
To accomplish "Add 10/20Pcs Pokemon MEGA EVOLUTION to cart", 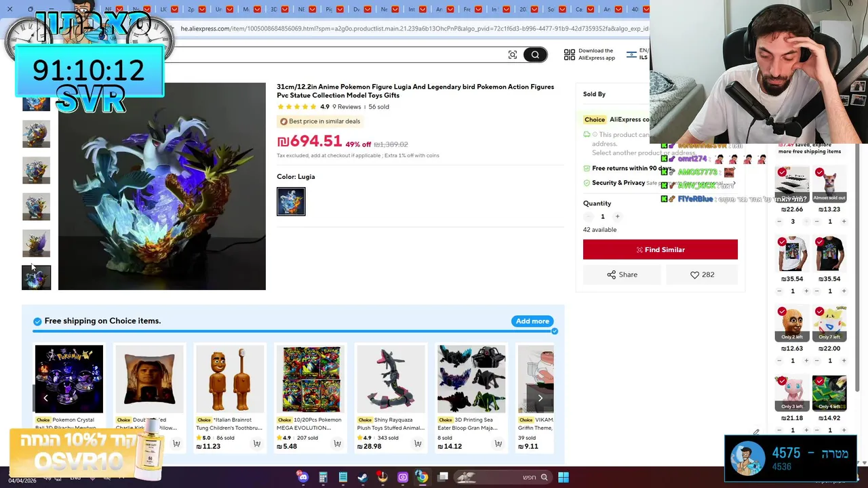I will point(337,444).
